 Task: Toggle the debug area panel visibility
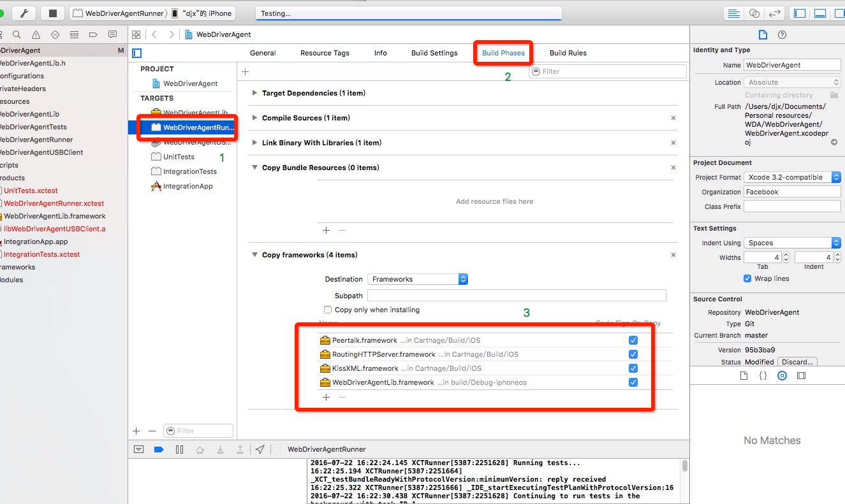coord(821,13)
